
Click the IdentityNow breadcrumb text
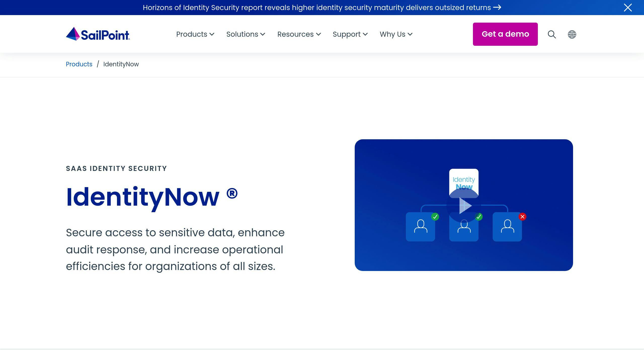[121, 64]
